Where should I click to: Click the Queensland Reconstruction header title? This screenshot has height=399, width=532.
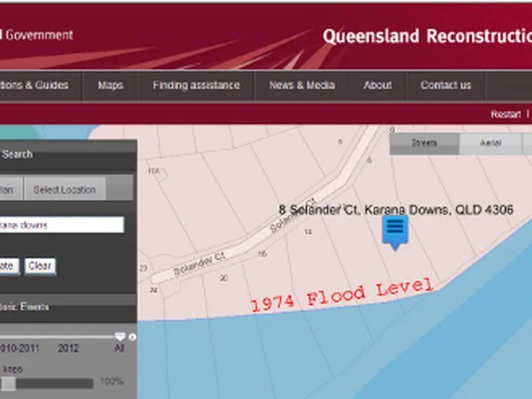pyautogui.click(x=426, y=36)
